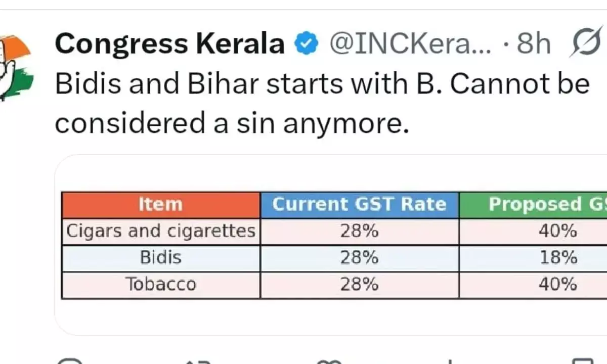Click the blue verified checkmark badge
This screenshot has width=607, height=364.
[x=307, y=43]
